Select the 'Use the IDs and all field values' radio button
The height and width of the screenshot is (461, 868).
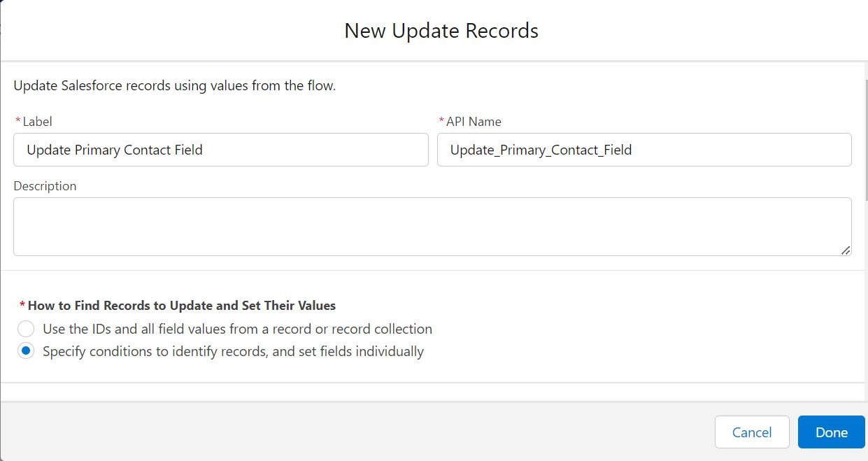[x=26, y=329]
